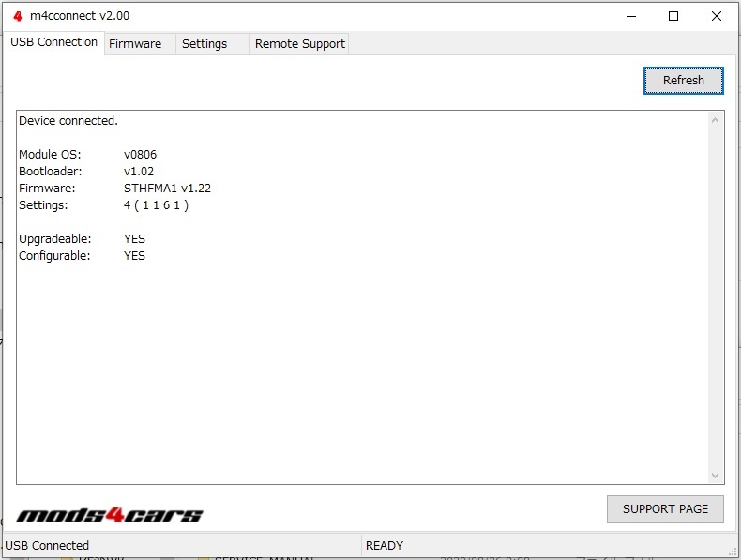Click the Firmware value STHFMA1 v1.22
Screen dimensions: 741x560
(x=167, y=189)
